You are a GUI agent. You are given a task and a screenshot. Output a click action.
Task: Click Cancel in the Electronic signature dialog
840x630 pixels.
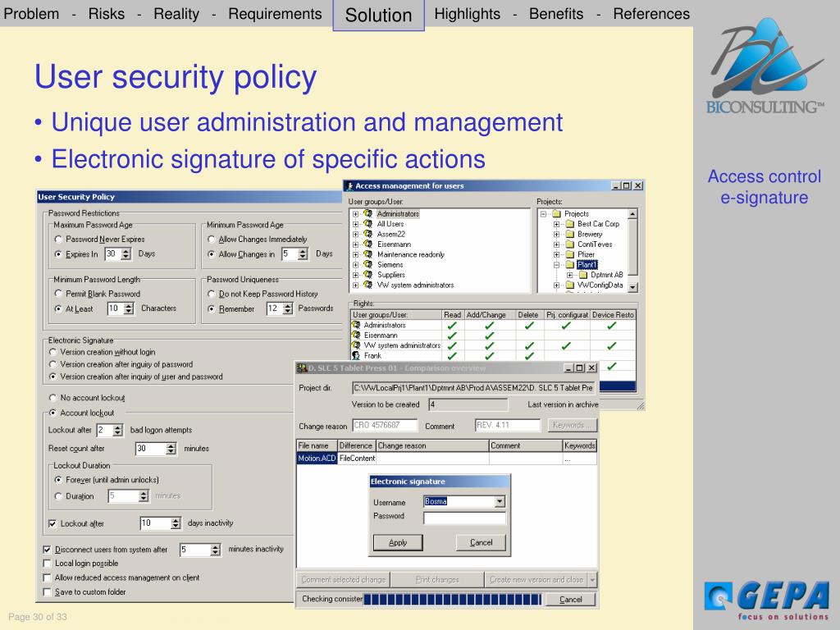click(481, 543)
